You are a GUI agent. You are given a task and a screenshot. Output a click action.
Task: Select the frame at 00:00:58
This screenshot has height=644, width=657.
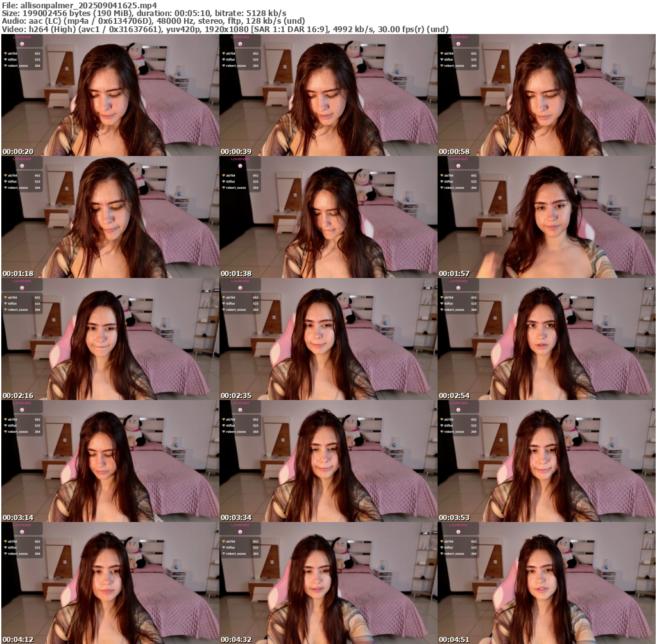(547, 95)
